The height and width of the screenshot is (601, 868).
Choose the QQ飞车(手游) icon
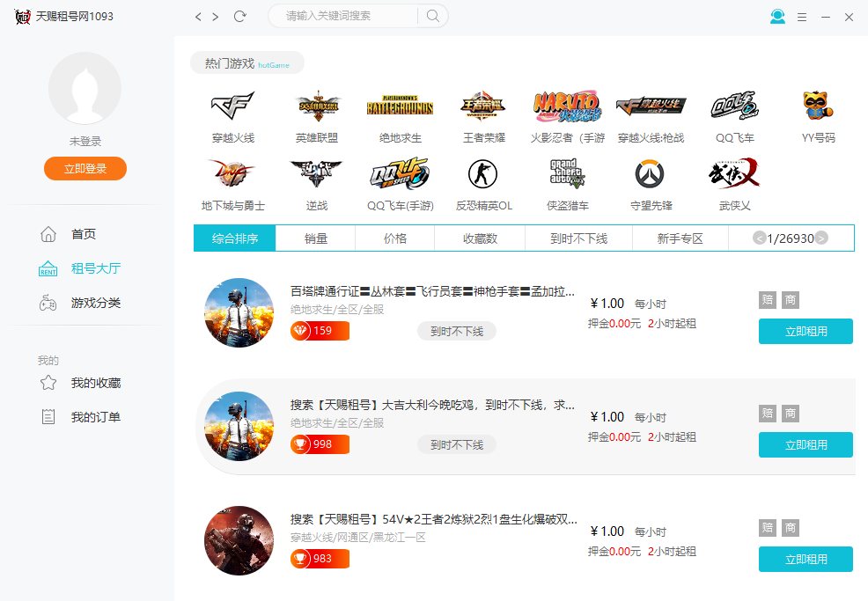point(400,173)
